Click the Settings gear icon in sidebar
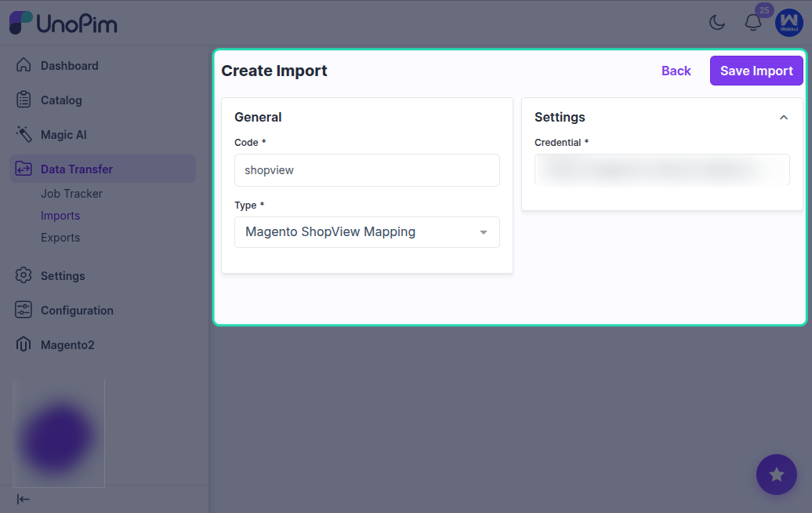The width and height of the screenshot is (812, 513). pyautogui.click(x=24, y=275)
